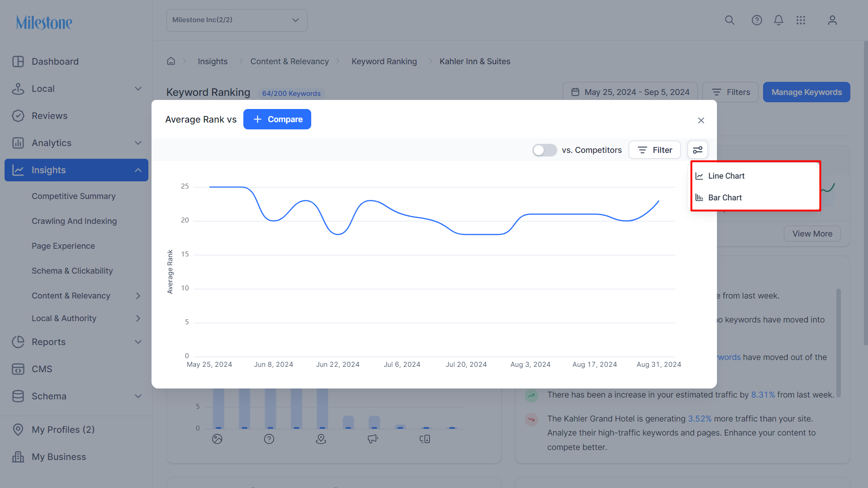Open Keyword Ranking breadcrumb link
The image size is (868, 488).
pos(384,62)
